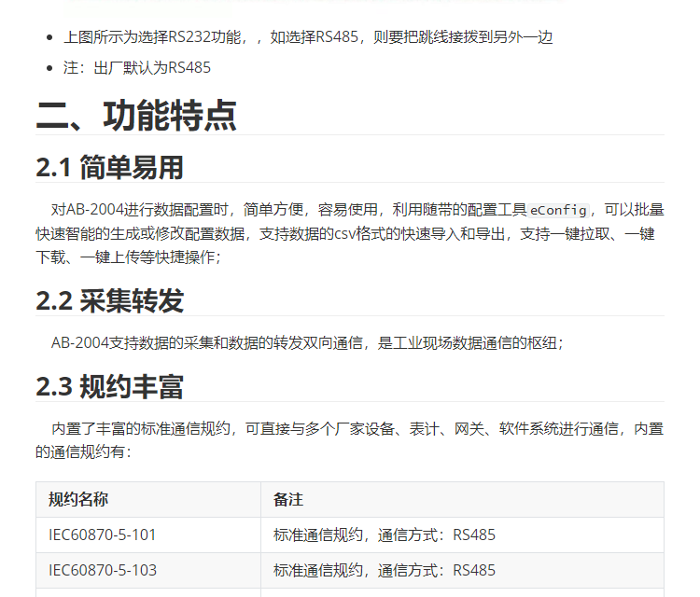Select the IEC60870-5-103 table cell
The width and height of the screenshot is (700, 597).
pyautogui.click(x=148, y=570)
